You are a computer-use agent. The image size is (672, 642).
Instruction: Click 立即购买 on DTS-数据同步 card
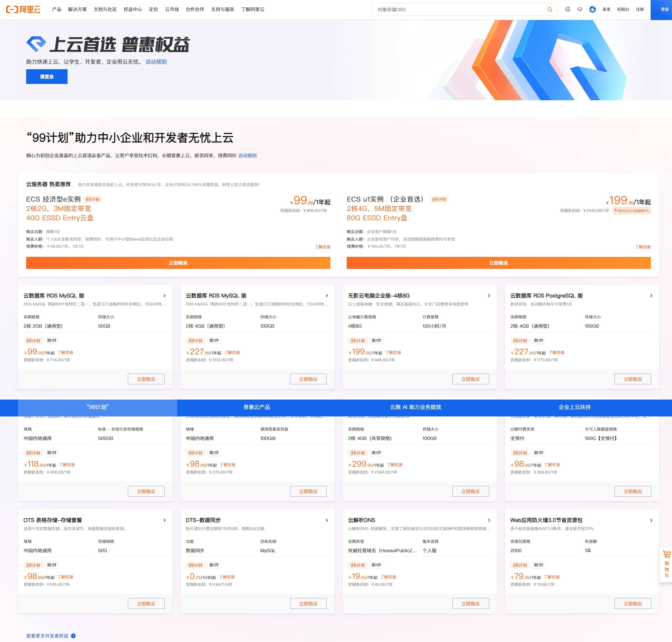[x=308, y=604]
